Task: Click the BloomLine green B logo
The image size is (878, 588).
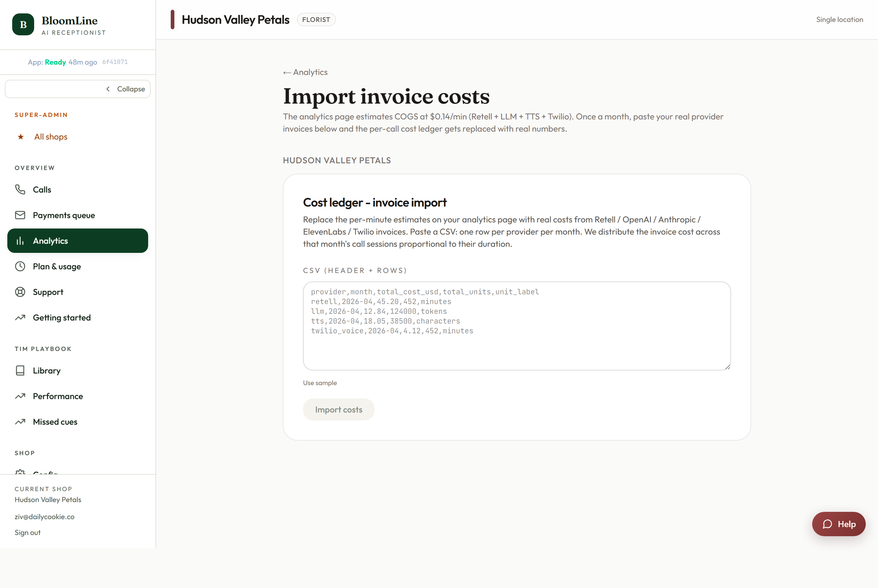Action: coord(23,24)
